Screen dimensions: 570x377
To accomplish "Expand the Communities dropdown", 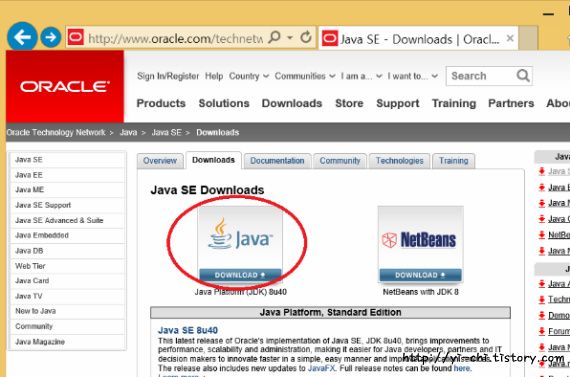I will coord(305,76).
